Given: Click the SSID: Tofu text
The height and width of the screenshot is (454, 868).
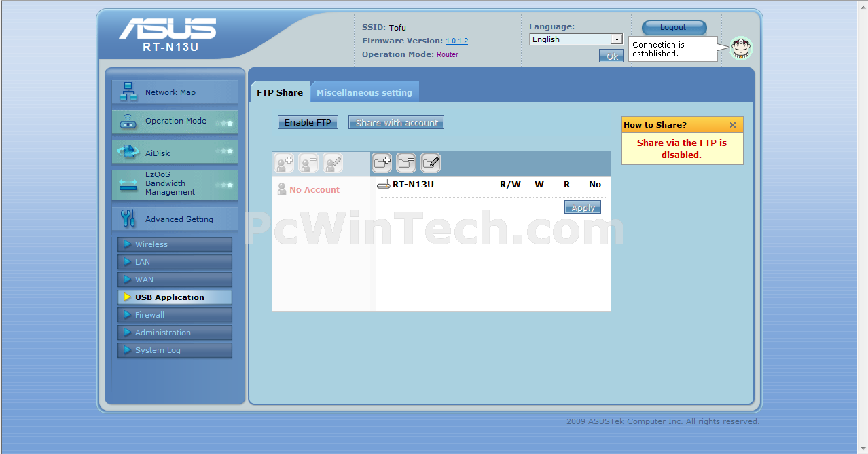Looking at the screenshot, I should pyautogui.click(x=384, y=28).
